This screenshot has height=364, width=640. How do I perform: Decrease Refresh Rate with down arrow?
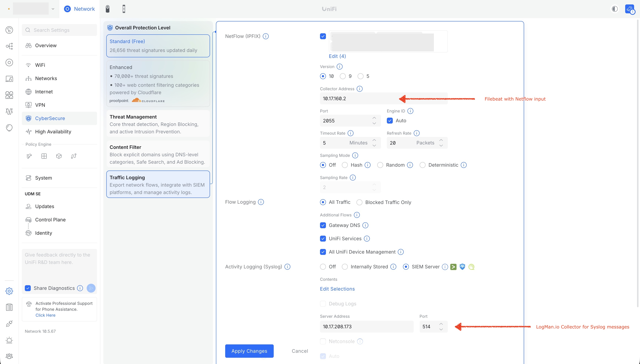click(441, 146)
